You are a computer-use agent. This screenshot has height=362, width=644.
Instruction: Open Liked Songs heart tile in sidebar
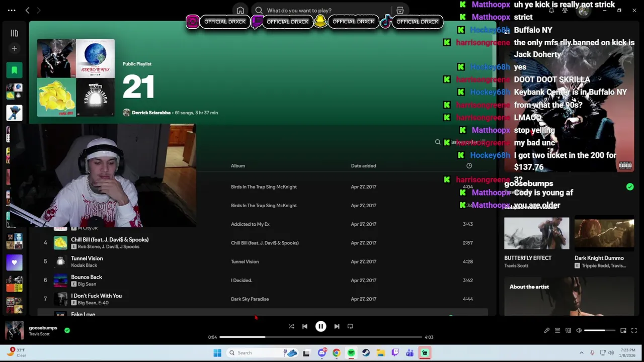(14, 262)
